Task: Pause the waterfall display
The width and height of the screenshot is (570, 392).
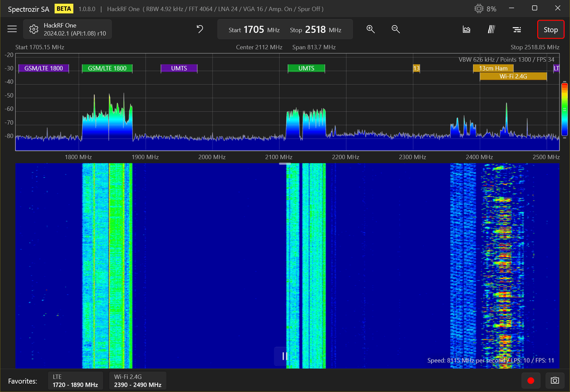Action: pyautogui.click(x=285, y=356)
